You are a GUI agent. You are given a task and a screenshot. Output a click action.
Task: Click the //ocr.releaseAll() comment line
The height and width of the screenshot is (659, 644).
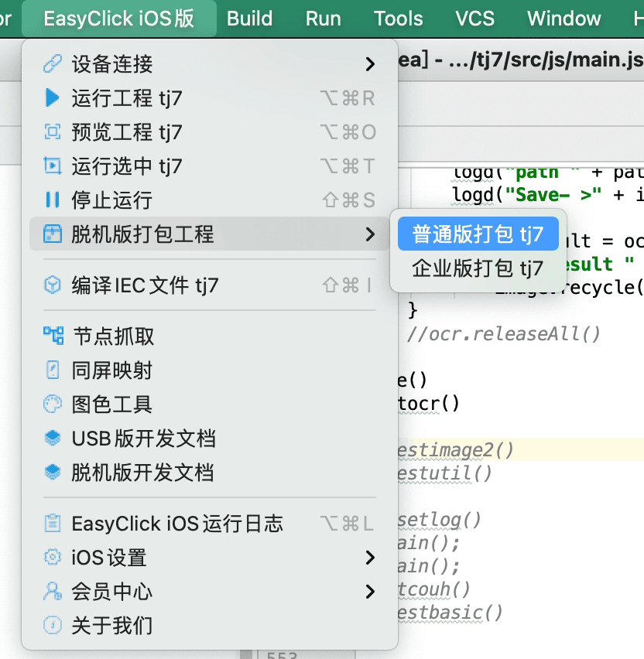click(x=503, y=334)
